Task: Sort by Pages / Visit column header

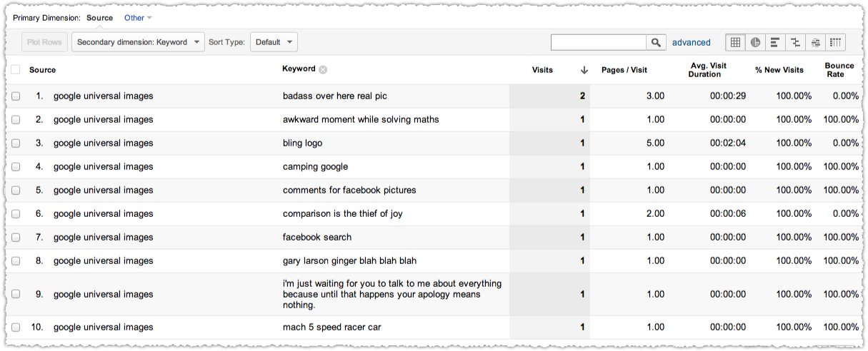Action: tap(624, 70)
